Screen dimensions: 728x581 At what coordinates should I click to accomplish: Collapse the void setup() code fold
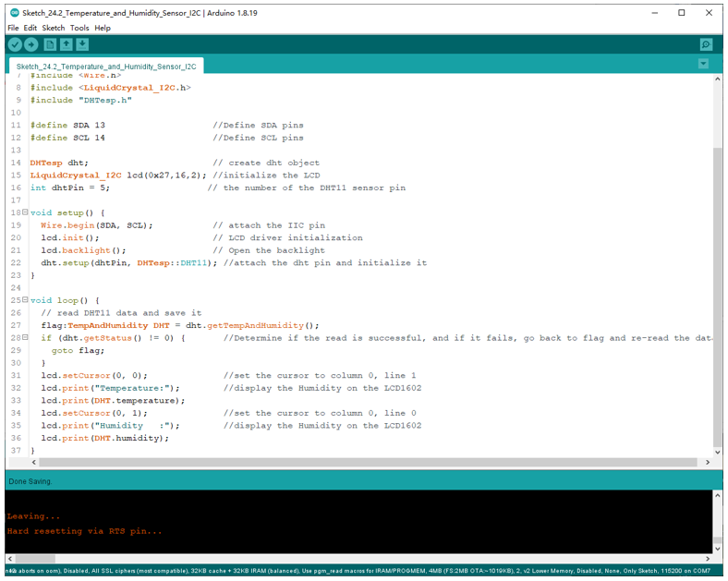(x=25, y=212)
